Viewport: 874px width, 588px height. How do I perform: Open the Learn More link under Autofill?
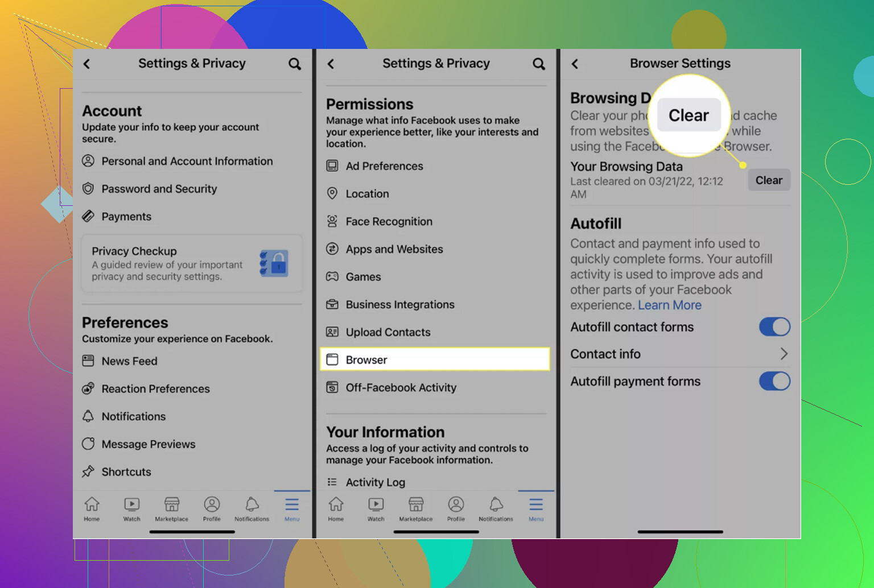pos(670,305)
